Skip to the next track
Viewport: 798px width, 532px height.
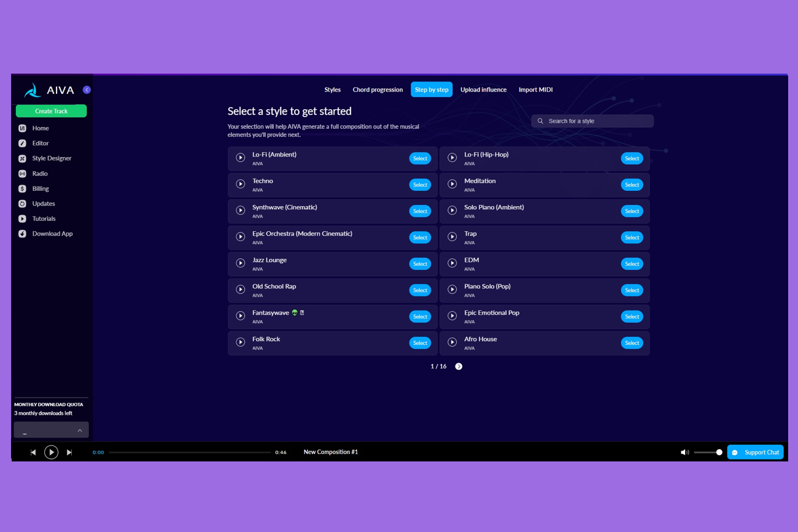pos(69,452)
